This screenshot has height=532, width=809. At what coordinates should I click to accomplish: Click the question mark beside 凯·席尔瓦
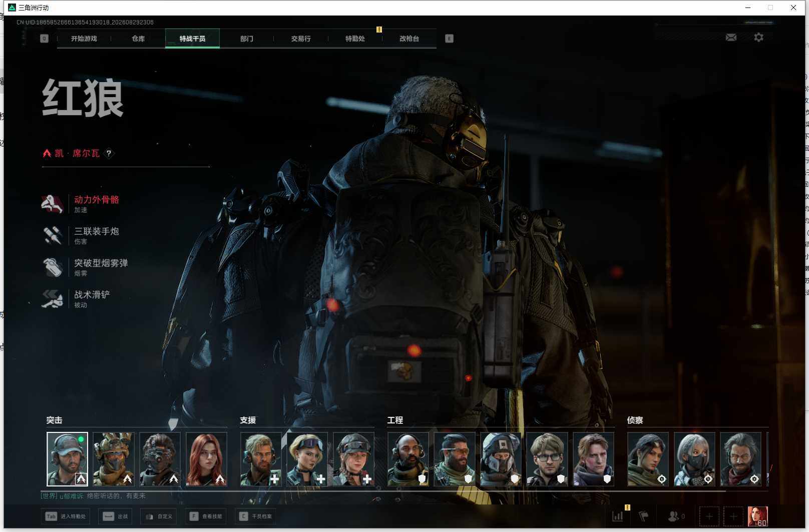click(109, 153)
